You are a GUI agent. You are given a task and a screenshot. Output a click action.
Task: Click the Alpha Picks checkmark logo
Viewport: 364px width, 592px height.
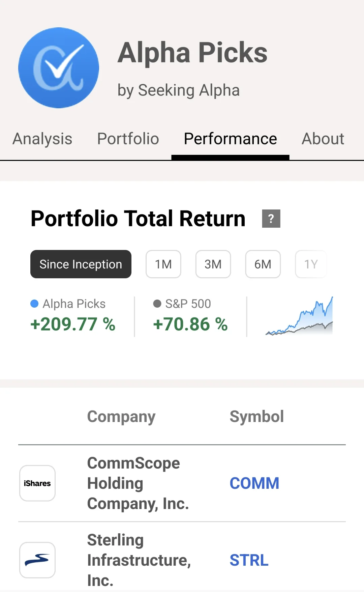(x=59, y=68)
